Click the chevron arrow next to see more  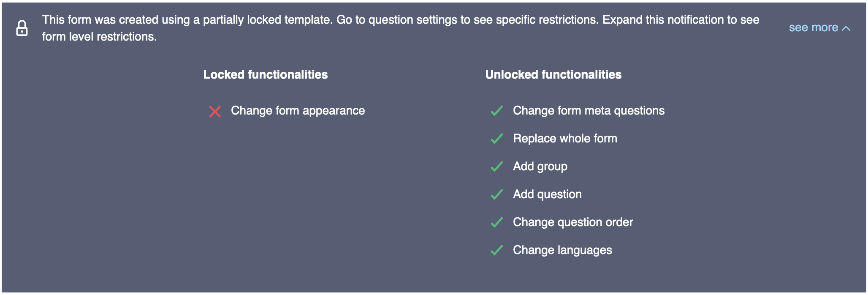tap(846, 28)
